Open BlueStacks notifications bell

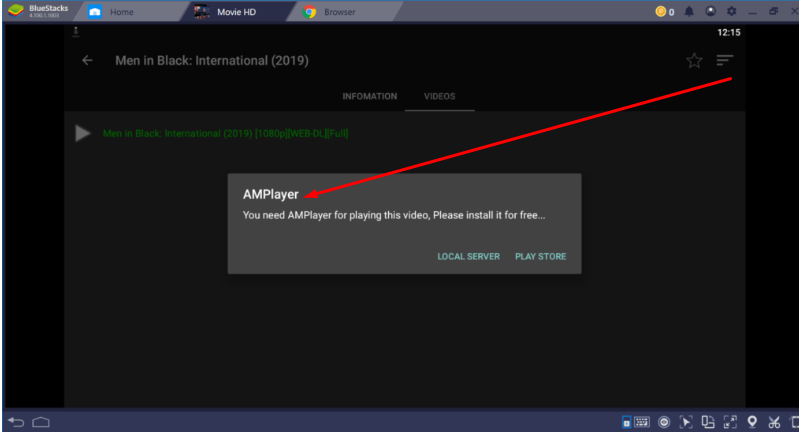(x=689, y=11)
